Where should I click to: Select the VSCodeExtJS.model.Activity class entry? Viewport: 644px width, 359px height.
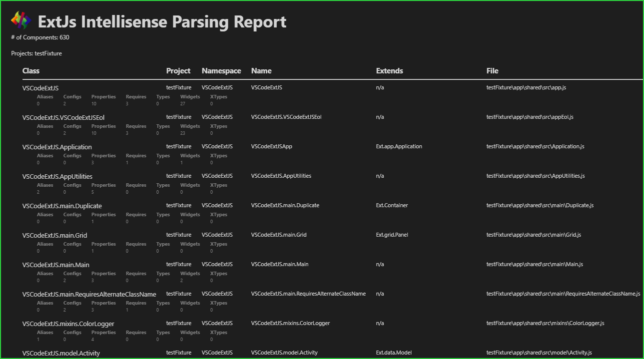coord(61,354)
